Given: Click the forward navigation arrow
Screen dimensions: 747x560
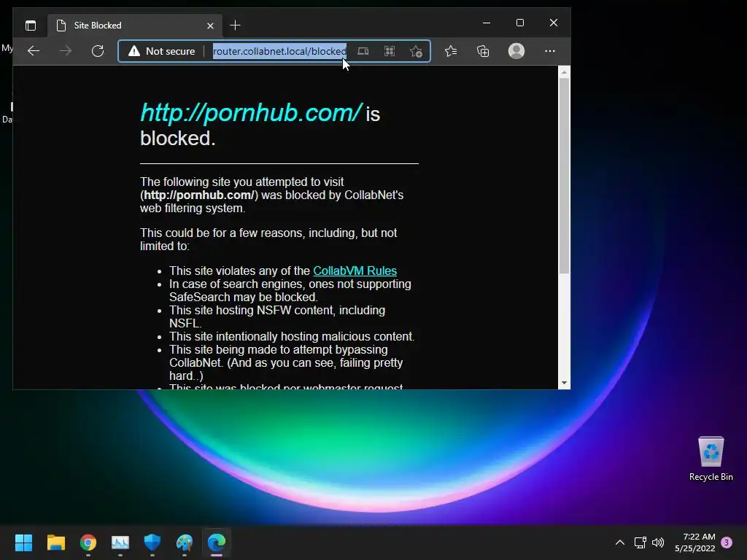Looking at the screenshot, I should (x=66, y=51).
